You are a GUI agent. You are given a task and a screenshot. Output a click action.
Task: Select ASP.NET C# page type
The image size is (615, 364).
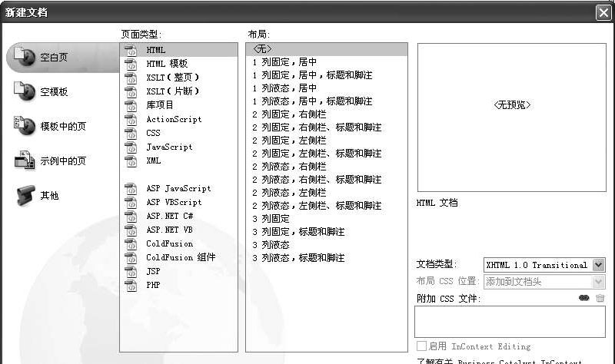[x=169, y=216]
